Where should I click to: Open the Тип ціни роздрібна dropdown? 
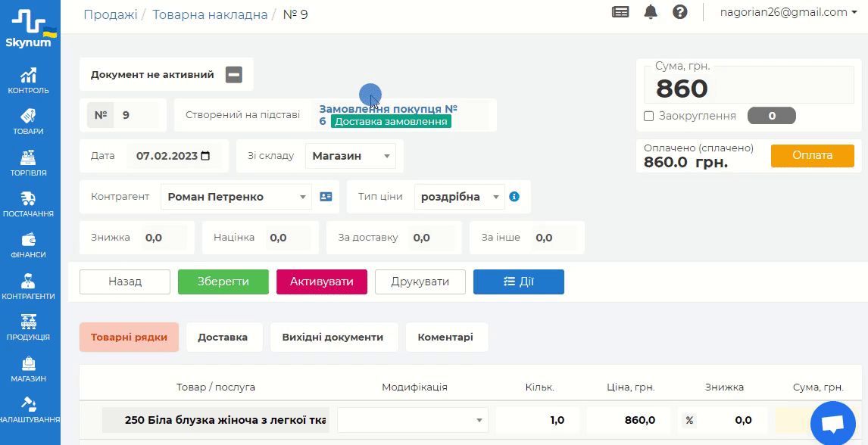tap(460, 197)
